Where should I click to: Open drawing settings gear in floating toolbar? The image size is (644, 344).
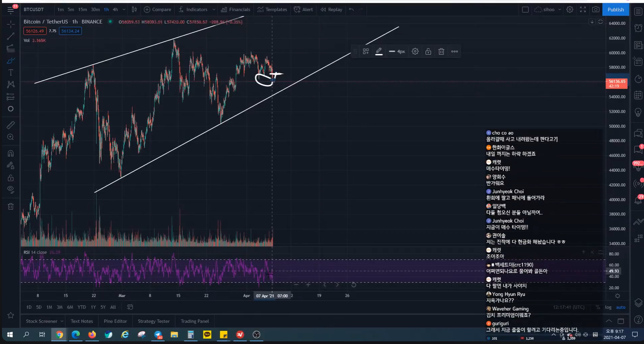click(415, 51)
